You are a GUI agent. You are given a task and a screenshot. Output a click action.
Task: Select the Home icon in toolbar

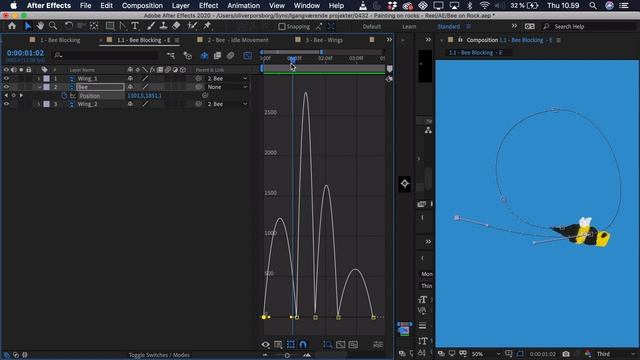[x=12, y=26]
